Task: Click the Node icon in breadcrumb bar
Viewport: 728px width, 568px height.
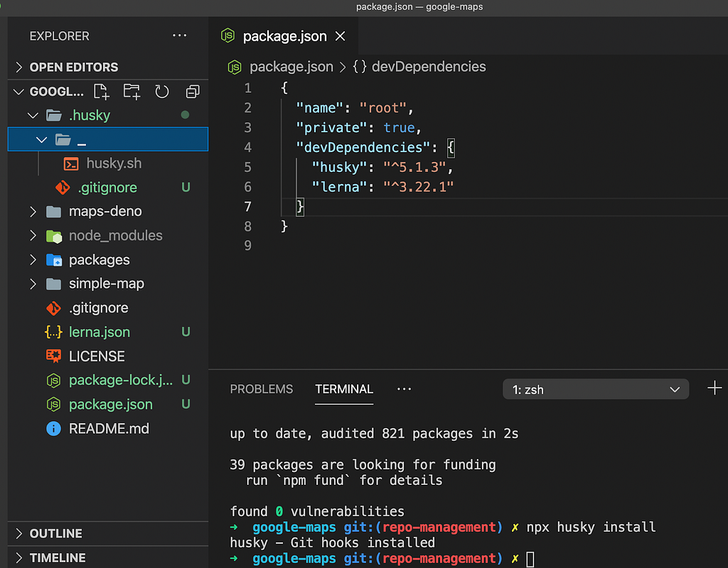Action: 235,67
